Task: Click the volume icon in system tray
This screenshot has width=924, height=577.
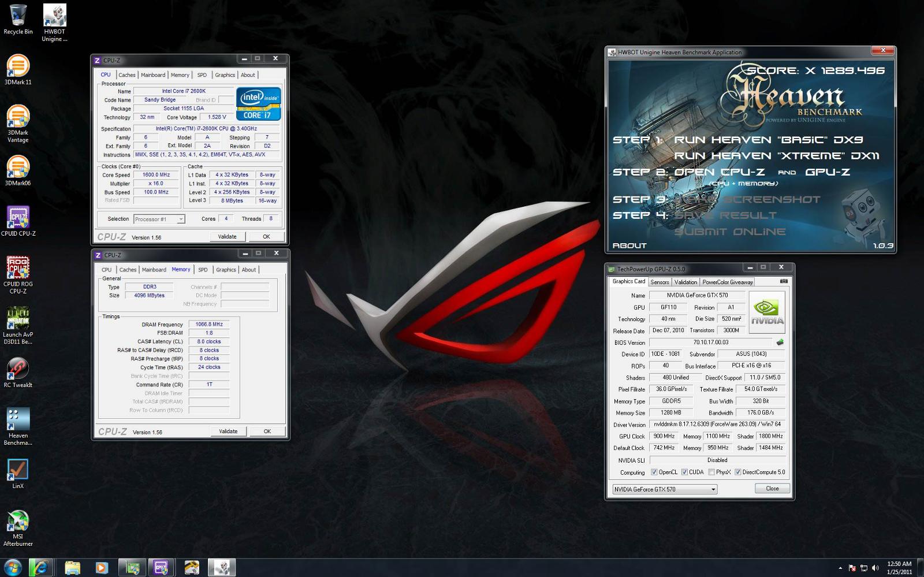Action: tap(875, 568)
